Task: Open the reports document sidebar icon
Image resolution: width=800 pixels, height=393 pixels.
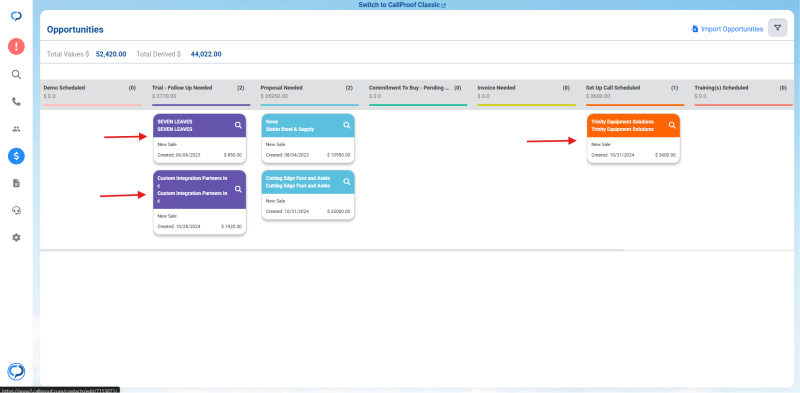Action: pos(16,183)
